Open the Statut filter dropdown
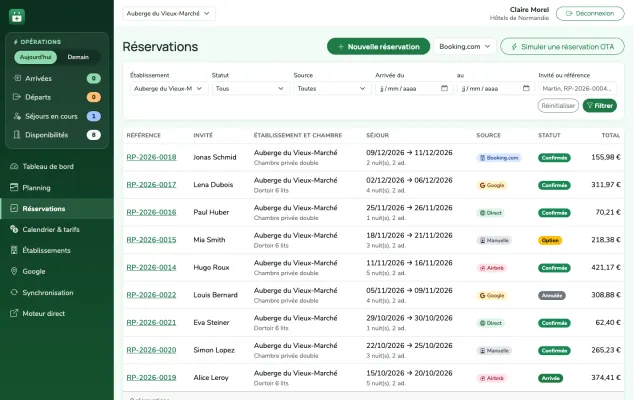640x400 pixels. (250, 89)
